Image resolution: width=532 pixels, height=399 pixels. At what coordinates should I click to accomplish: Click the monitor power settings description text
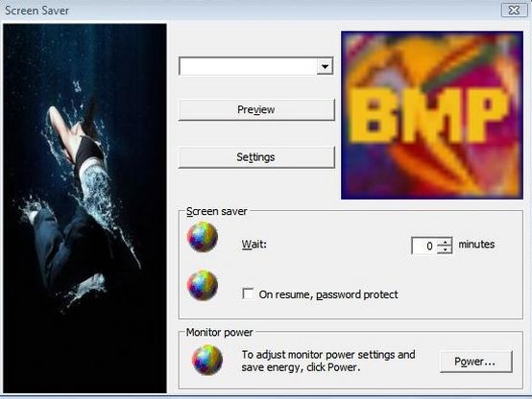pyautogui.click(x=328, y=361)
